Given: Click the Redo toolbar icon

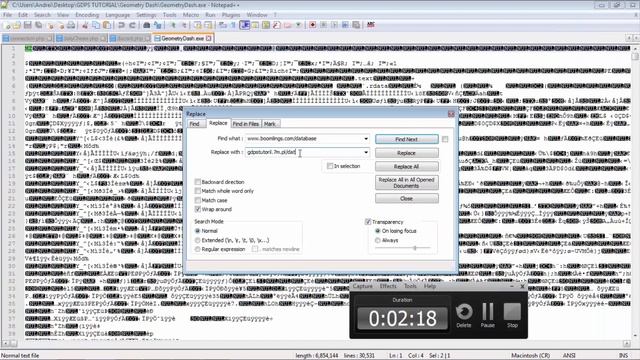Looking at the screenshot, I should click(x=132, y=25).
